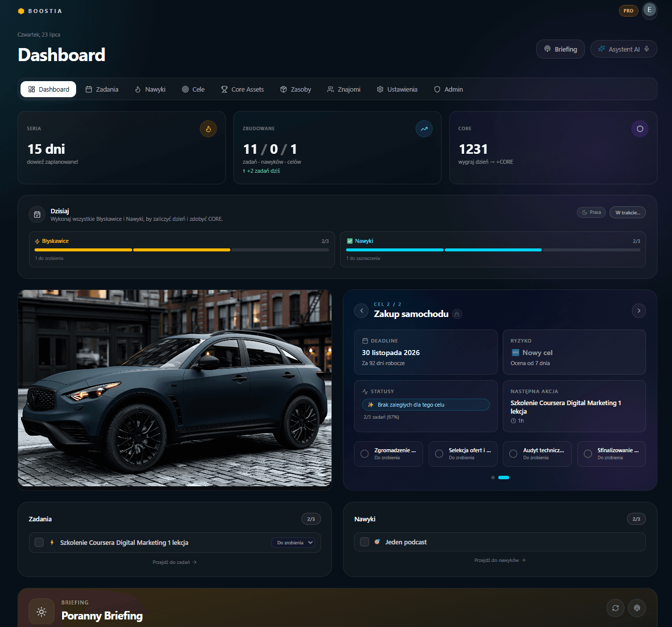The image size is (672, 627).
Task: Click the microphone icon in Asystent AI button
Action: pyautogui.click(x=646, y=49)
